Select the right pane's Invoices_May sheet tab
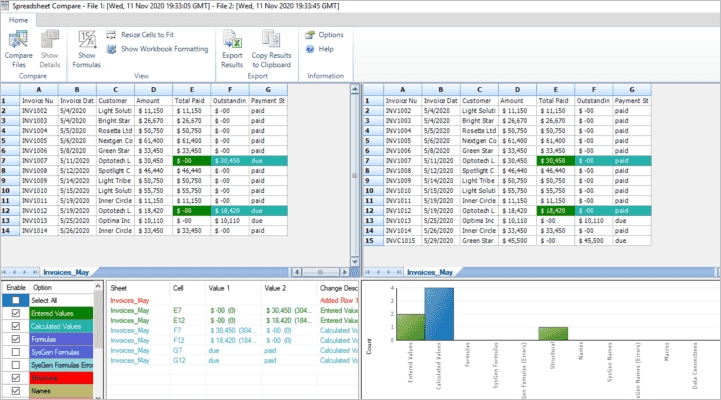The image size is (721, 400). 429,272
